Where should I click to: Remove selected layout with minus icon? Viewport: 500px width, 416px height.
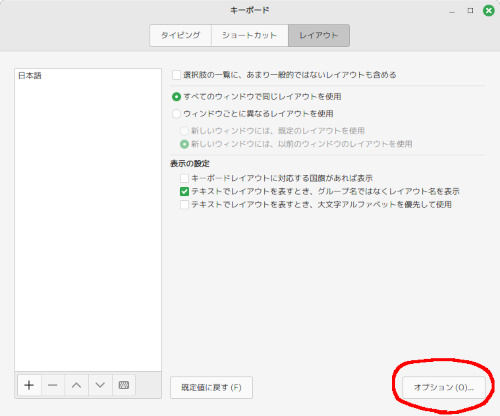[x=53, y=385]
